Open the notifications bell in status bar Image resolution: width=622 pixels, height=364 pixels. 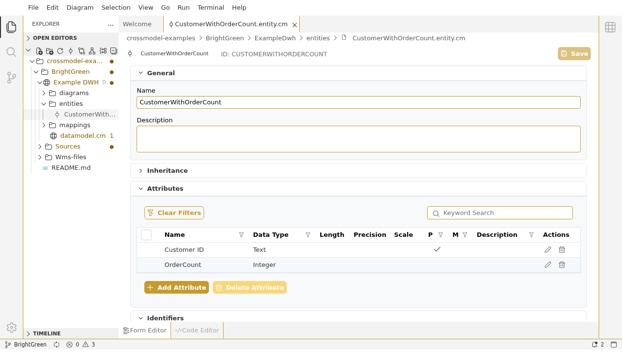(594, 345)
